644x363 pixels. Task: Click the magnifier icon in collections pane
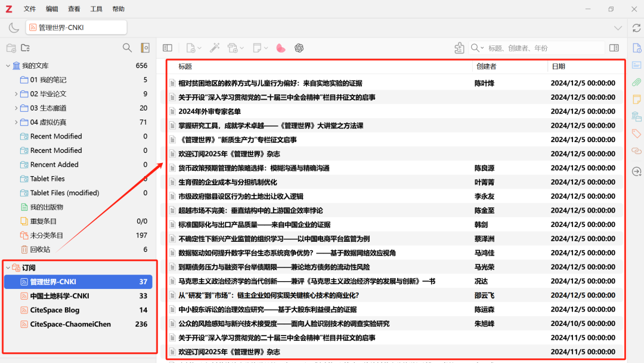point(127,48)
